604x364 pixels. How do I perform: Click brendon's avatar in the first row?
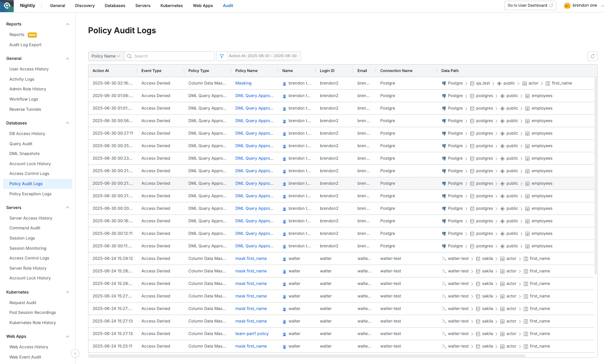point(284,83)
